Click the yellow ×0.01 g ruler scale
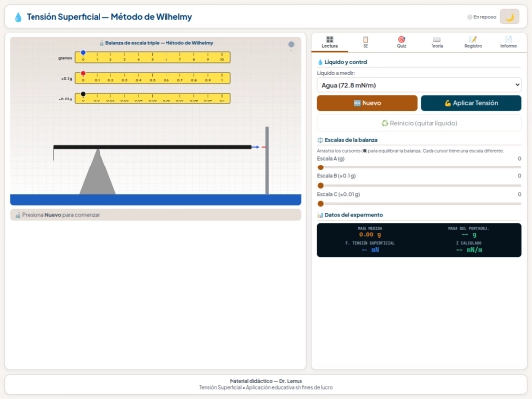This screenshot has width=532, height=399. [153, 99]
